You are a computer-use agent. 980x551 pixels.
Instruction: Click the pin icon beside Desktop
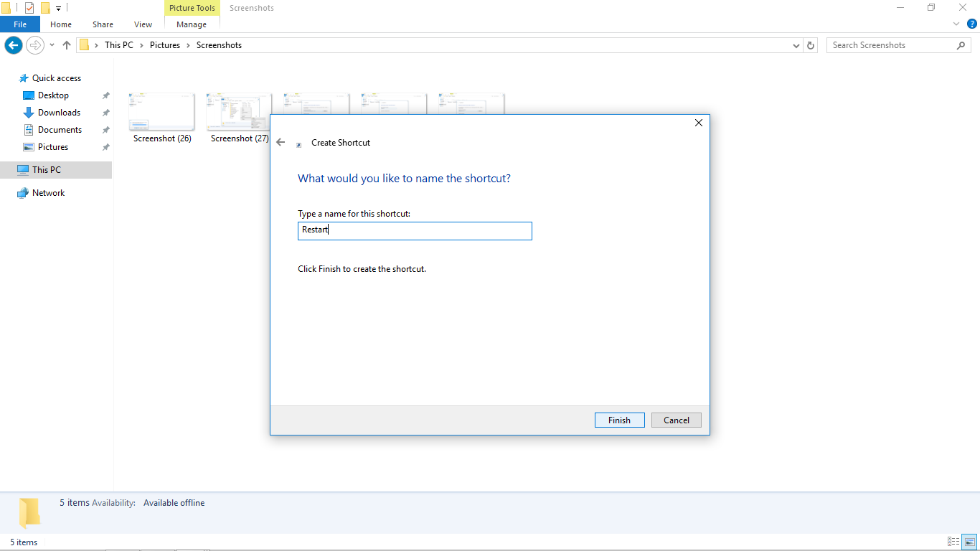click(105, 95)
